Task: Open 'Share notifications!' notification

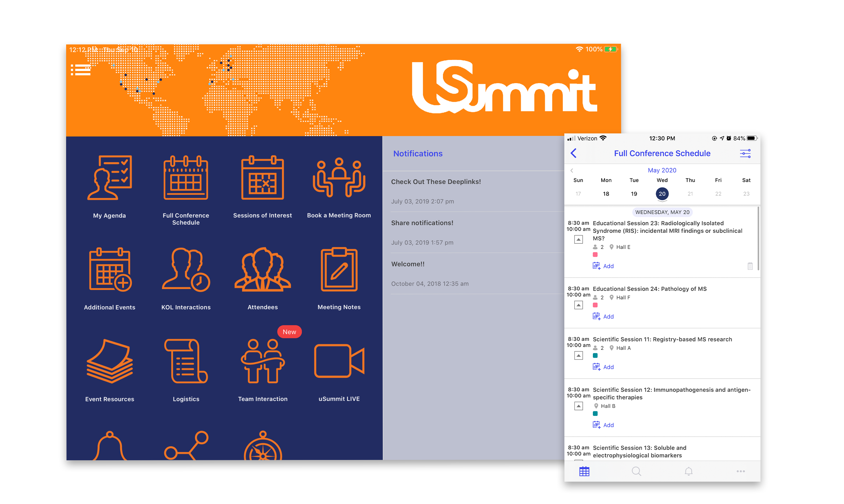Action: coord(473,232)
